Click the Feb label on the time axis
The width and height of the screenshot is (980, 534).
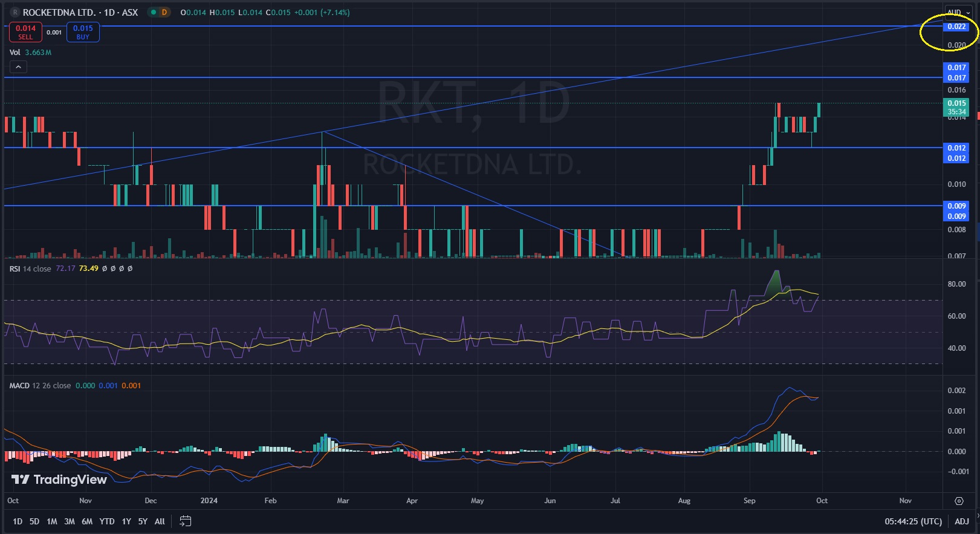tap(270, 501)
